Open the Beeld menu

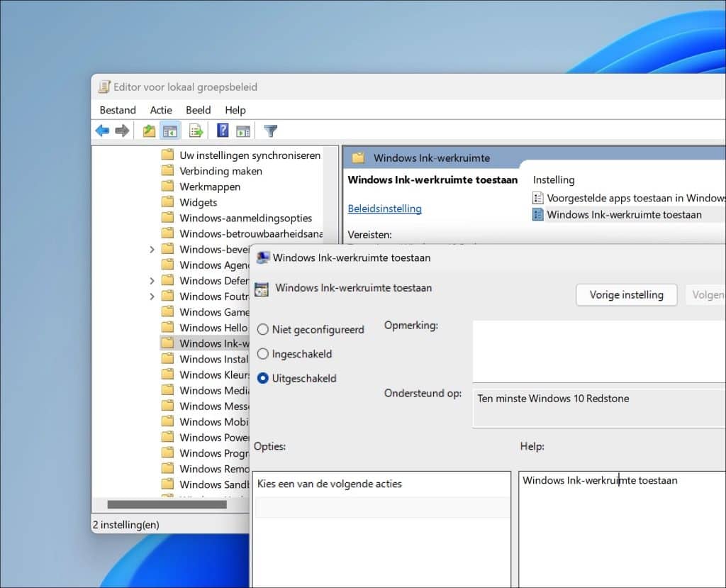pyautogui.click(x=199, y=110)
